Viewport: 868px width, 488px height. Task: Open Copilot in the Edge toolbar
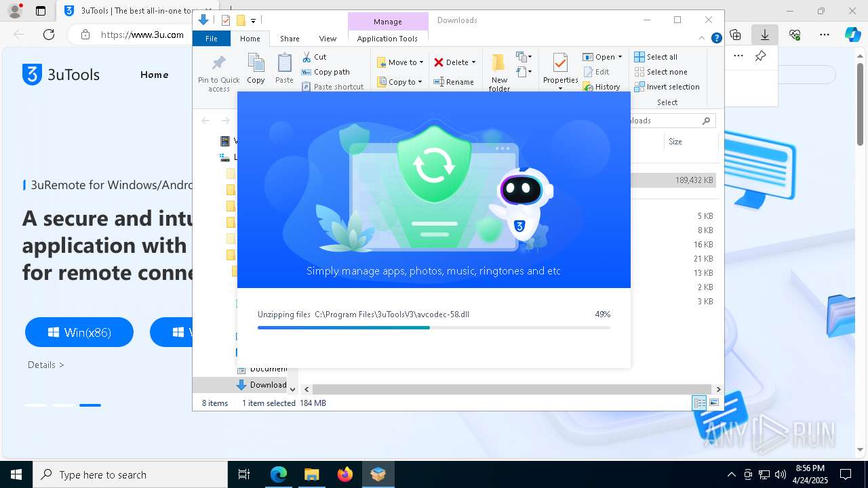[x=853, y=35]
